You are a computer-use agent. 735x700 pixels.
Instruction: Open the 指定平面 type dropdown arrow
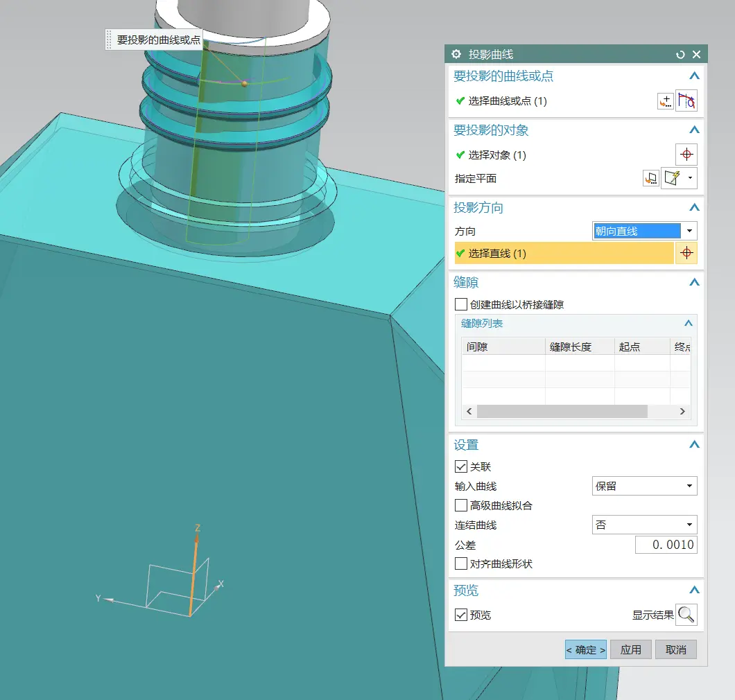(x=690, y=178)
